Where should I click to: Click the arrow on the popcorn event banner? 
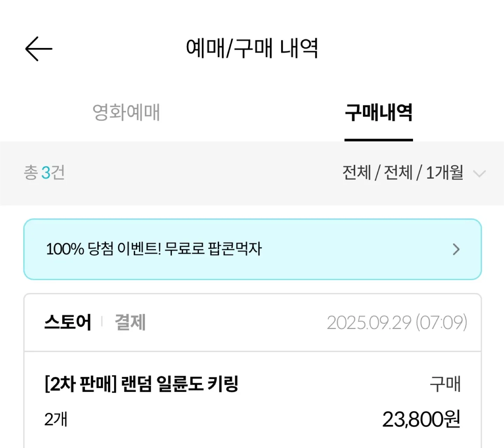click(x=456, y=250)
